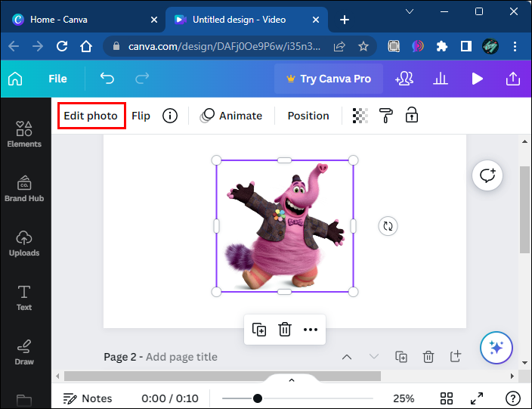Click the browser profile avatar

pos(490,46)
